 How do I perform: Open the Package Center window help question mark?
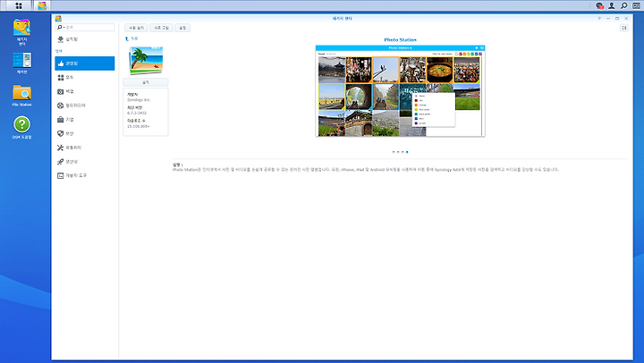(599, 19)
